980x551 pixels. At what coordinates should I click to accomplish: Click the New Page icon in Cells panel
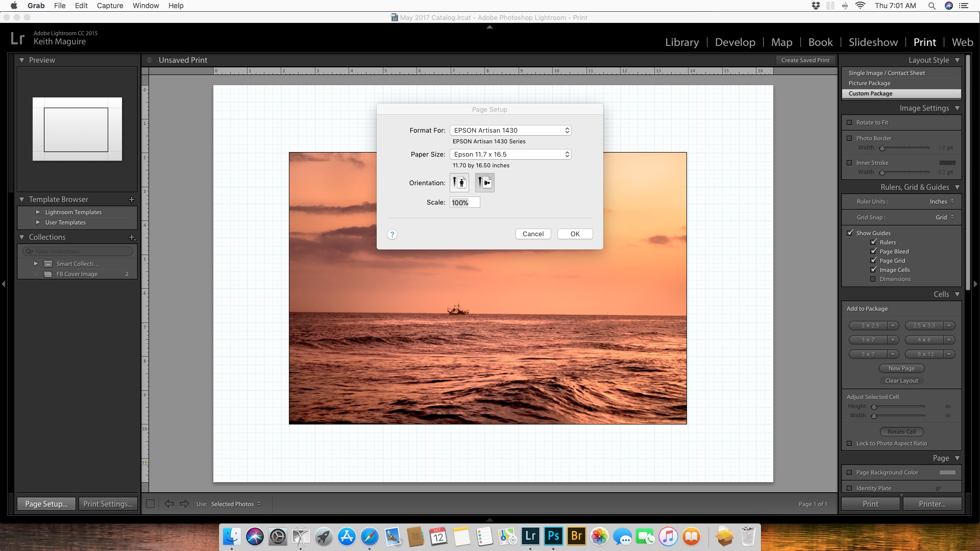coord(900,368)
